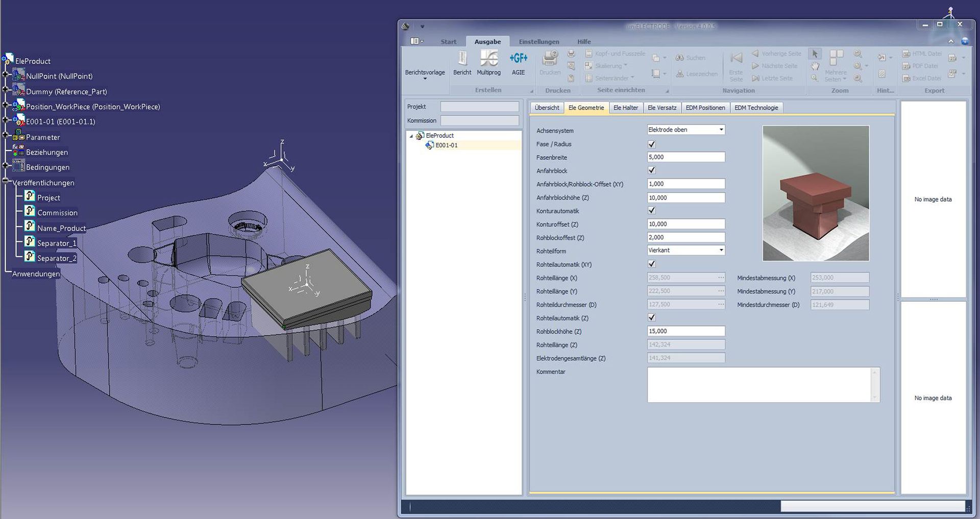Disable the Konturautomatik checkbox
This screenshot has width=980, height=519.
click(651, 210)
